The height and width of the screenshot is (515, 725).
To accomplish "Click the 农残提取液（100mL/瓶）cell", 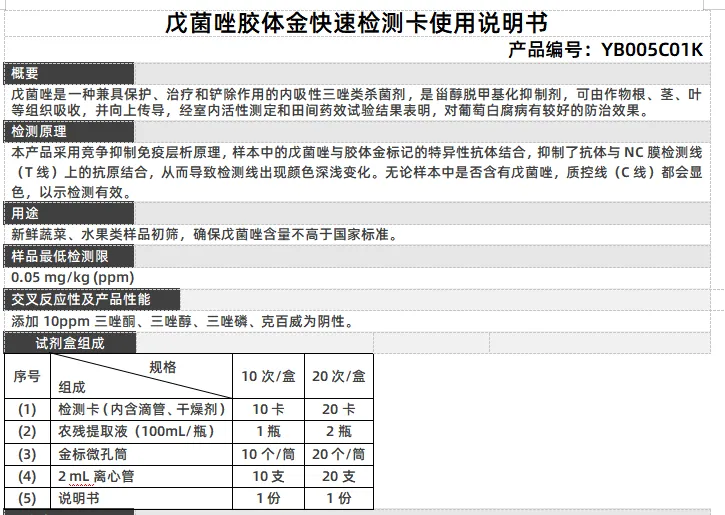I will coord(141,431).
